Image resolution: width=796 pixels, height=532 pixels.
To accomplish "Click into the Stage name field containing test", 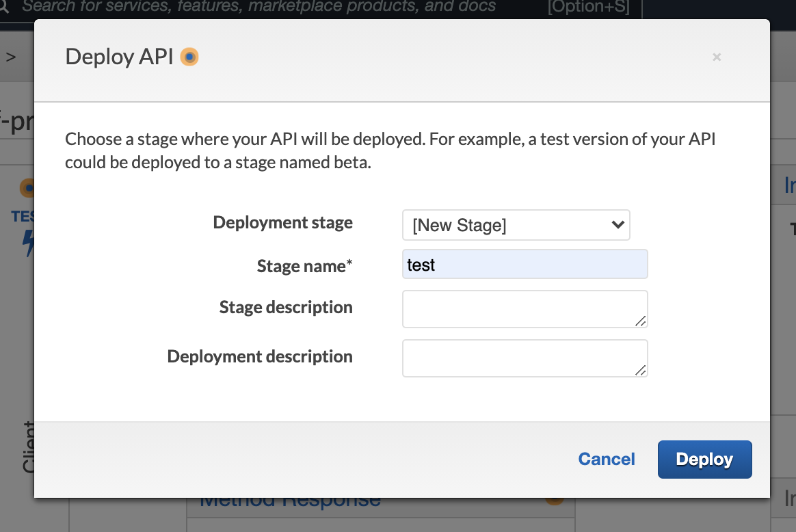I will tap(525, 265).
